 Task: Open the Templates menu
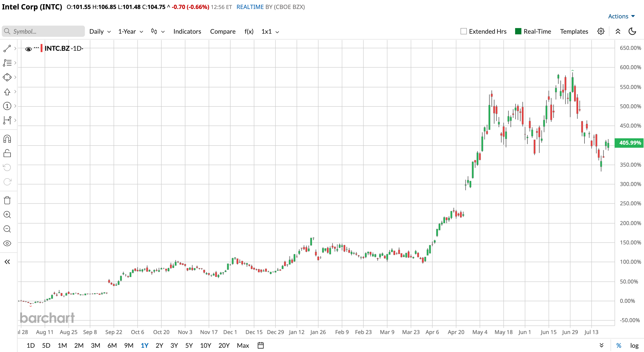574,31
